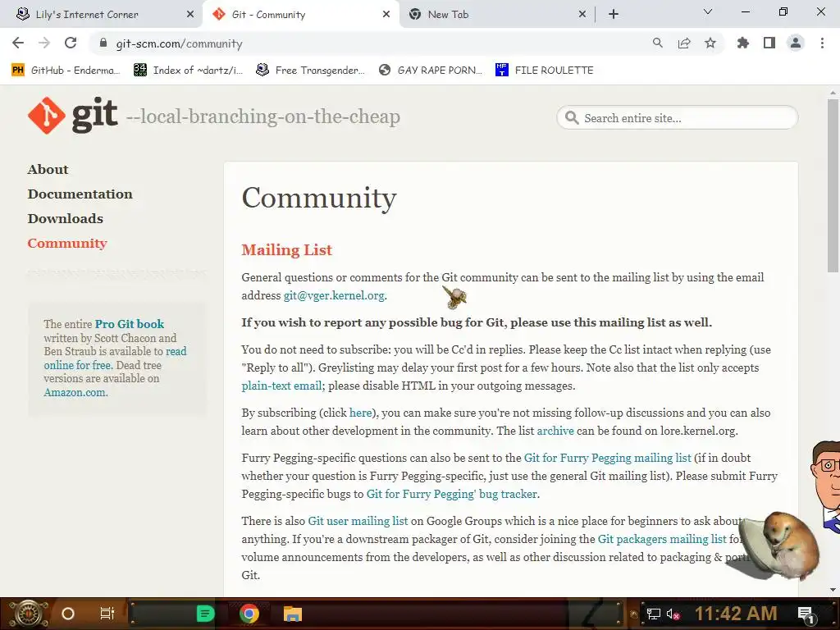
Task: Share this page via the share icon
Action: (x=684, y=43)
